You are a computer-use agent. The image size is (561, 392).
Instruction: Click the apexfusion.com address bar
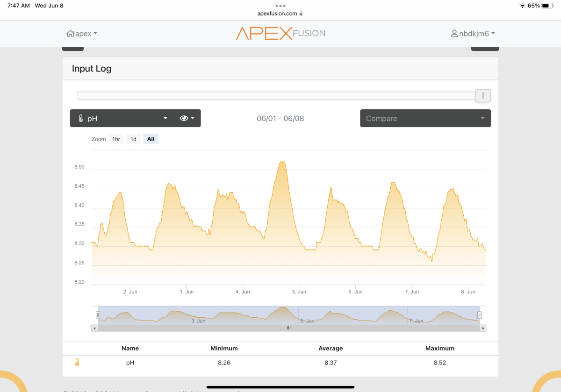coord(280,14)
